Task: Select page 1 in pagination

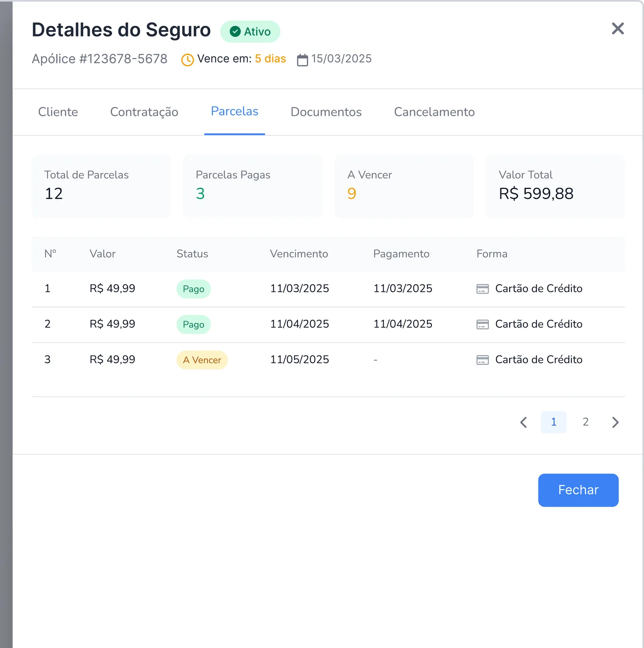Action: click(553, 422)
